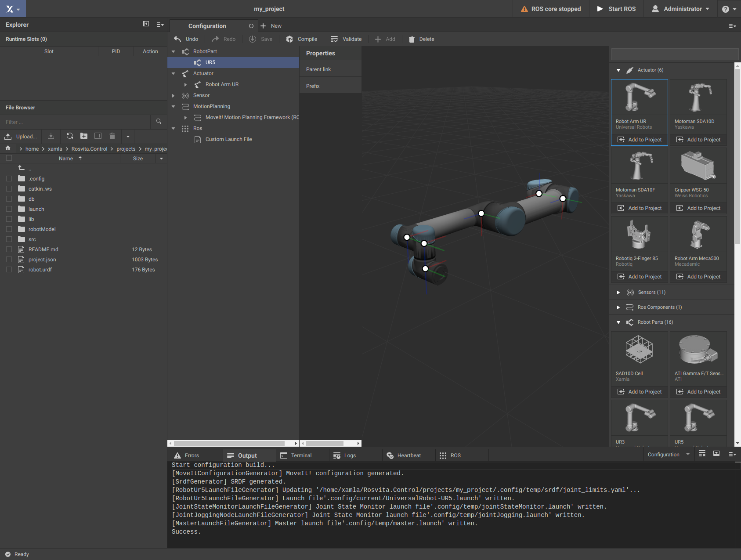This screenshot has width=741, height=560.
Task: Click the Ready status check icon
Action: click(8, 554)
